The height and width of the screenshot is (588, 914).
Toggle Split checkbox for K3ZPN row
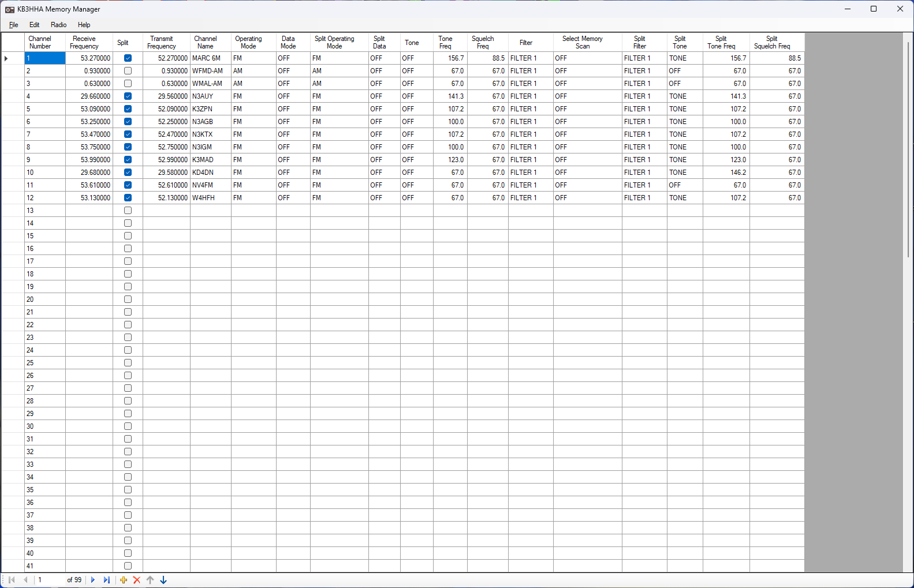[128, 109]
